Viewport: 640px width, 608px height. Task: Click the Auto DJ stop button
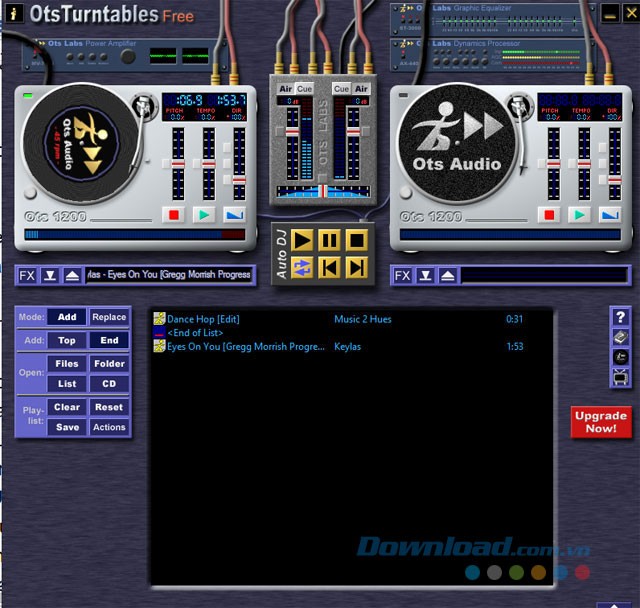tap(355, 240)
